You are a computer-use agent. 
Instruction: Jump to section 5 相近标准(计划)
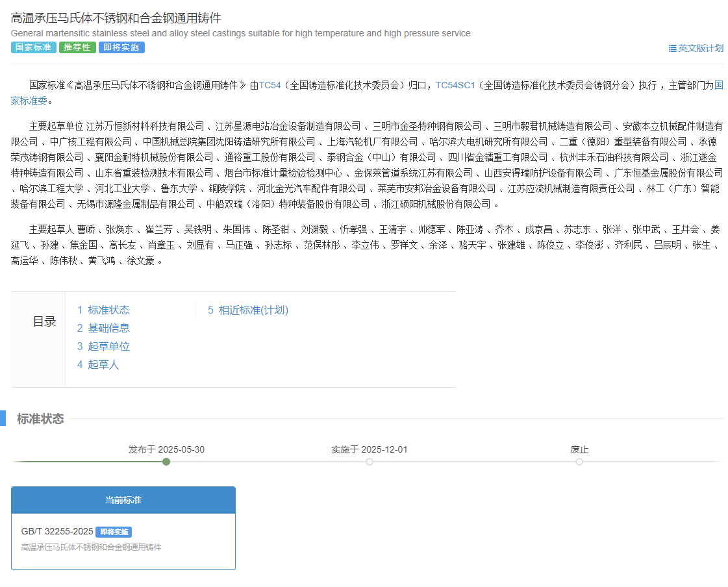[x=248, y=310]
